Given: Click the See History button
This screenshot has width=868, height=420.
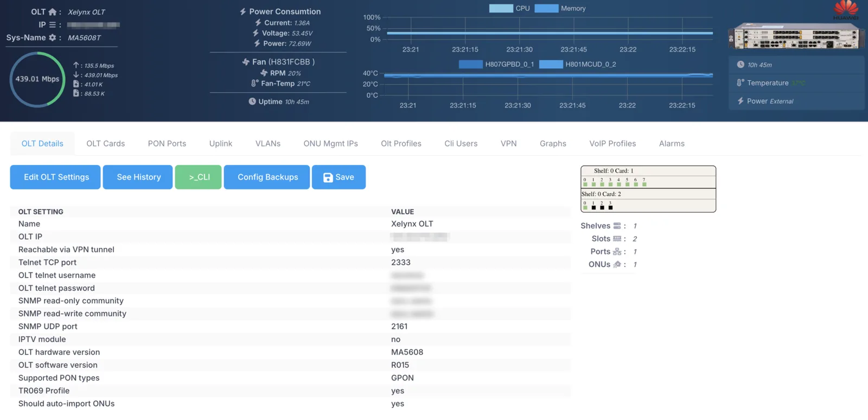Looking at the screenshot, I should [138, 177].
